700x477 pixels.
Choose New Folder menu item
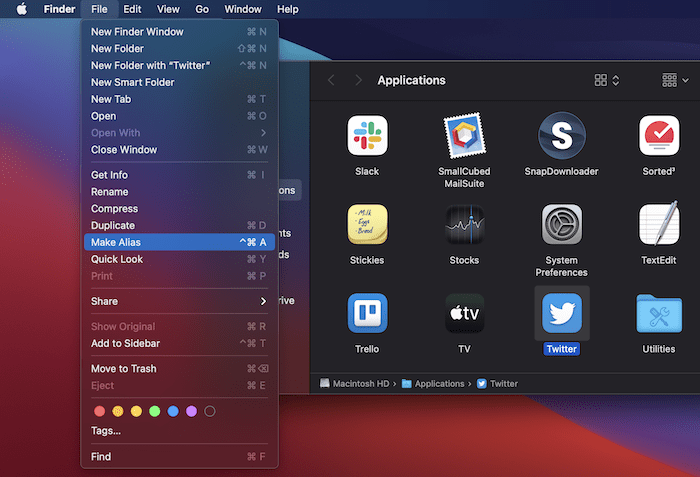pyautogui.click(x=179, y=49)
